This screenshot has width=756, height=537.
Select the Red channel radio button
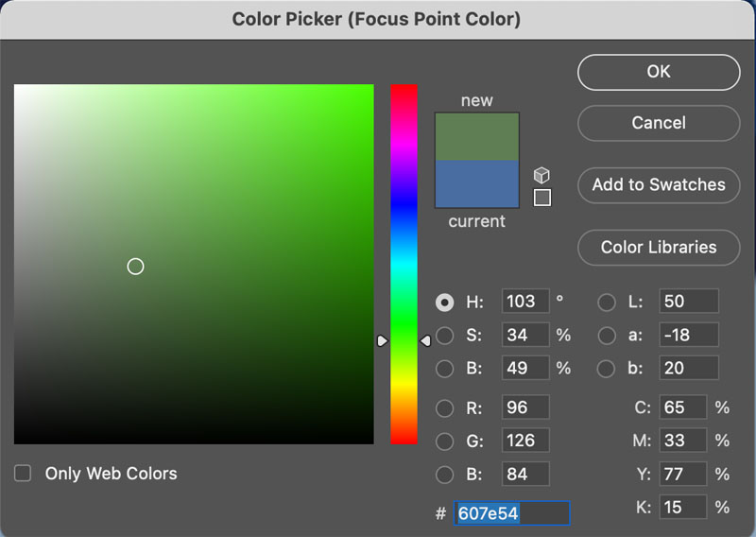444,408
